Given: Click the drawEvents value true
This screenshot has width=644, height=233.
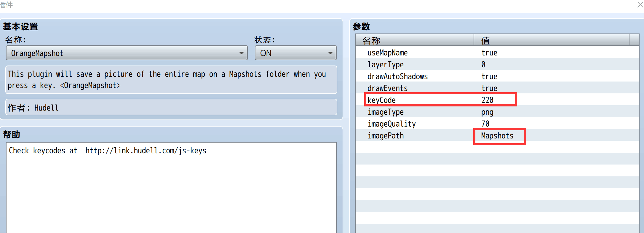Looking at the screenshot, I should click(x=489, y=88).
